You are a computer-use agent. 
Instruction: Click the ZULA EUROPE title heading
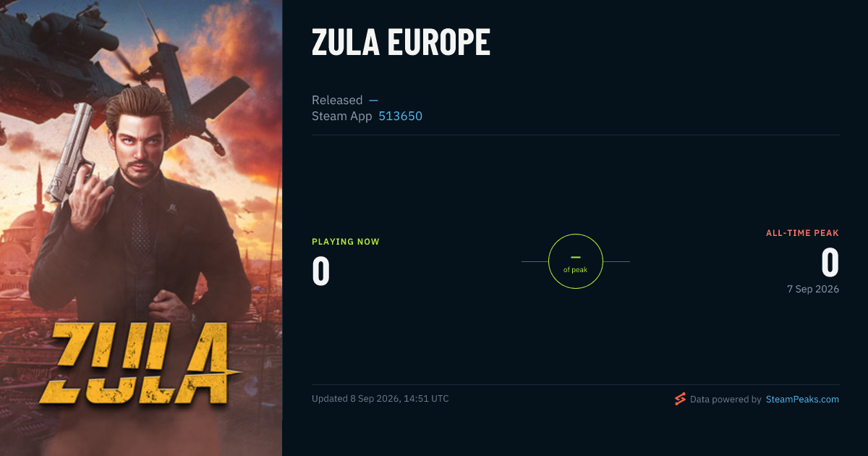point(401,43)
